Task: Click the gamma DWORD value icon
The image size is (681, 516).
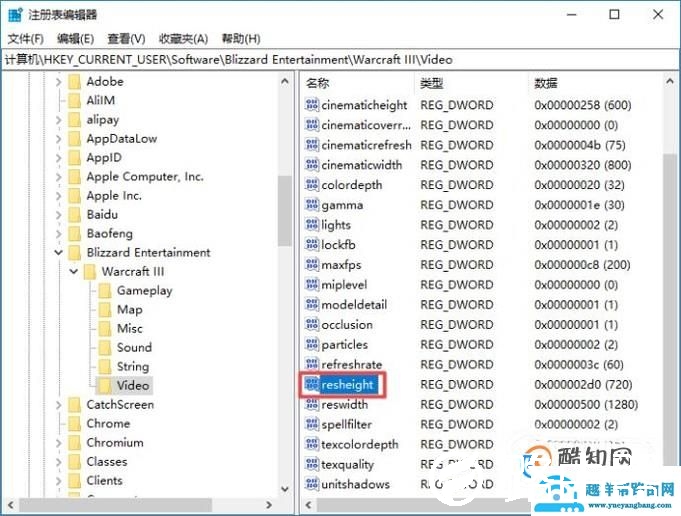Action: [312, 205]
